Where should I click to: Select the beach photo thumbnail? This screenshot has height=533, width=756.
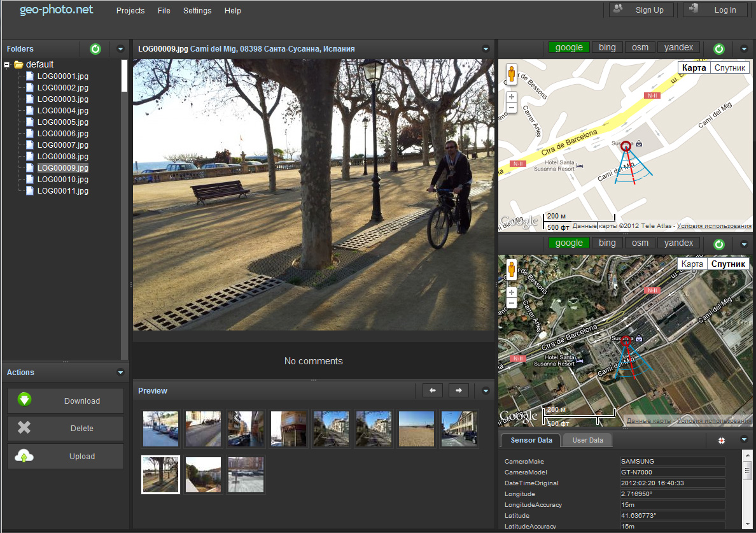pos(416,429)
